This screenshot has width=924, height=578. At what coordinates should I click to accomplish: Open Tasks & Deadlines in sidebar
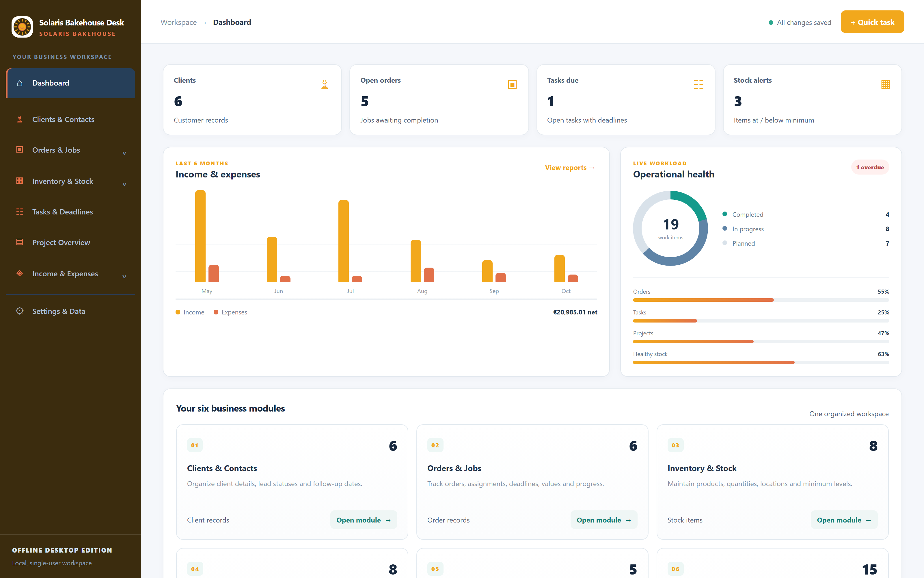pyautogui.click(x=71, y=212)
